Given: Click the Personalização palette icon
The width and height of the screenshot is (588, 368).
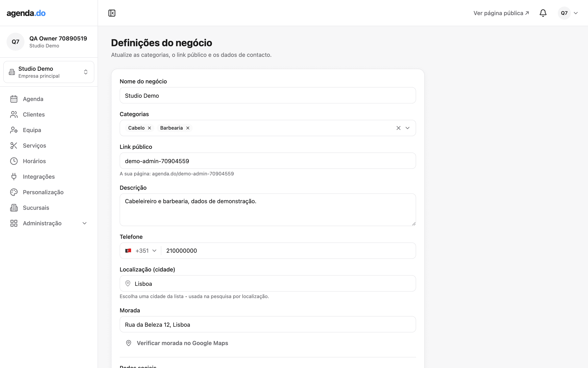Looking at the screenshot, I should click(14, 192).
